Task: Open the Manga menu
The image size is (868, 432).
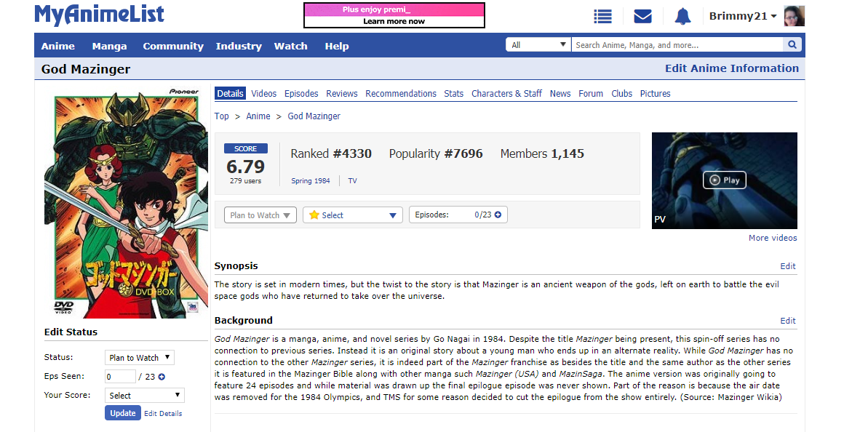Action: pyautogui.click(x=109, y=46)
